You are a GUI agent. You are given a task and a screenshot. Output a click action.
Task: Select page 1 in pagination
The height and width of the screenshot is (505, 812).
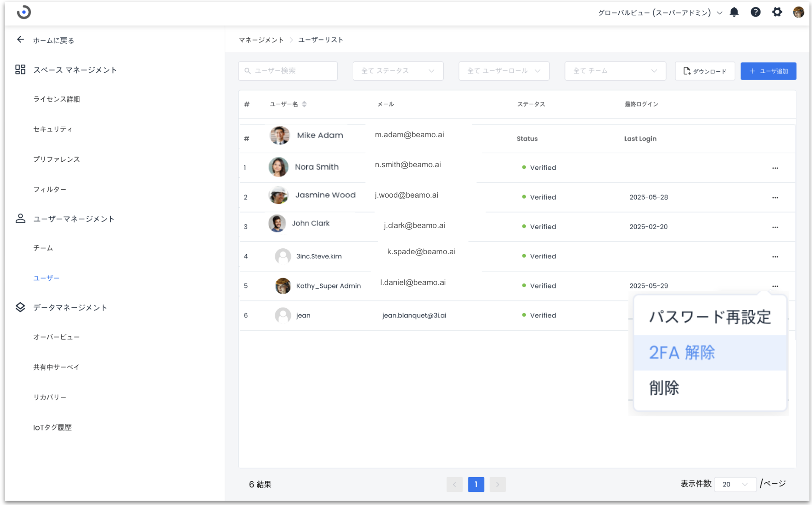[x=476, y=484]
